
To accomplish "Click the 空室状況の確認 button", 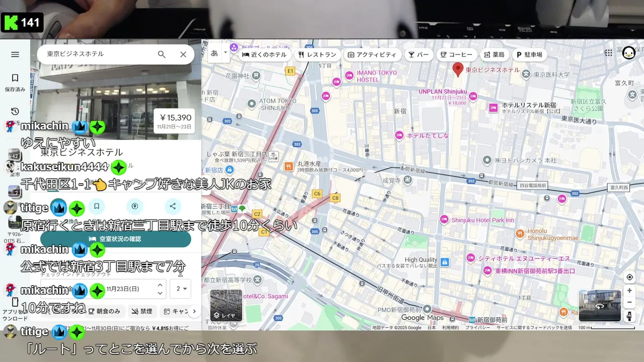I will [x=116, y=239].
